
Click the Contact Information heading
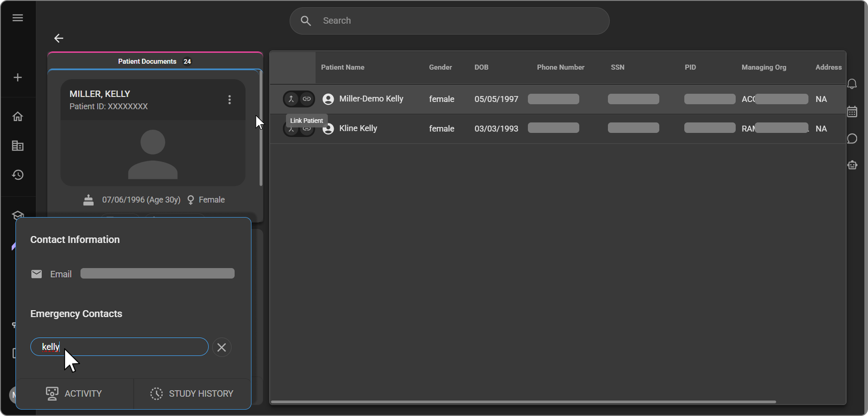tap(75, 240)
